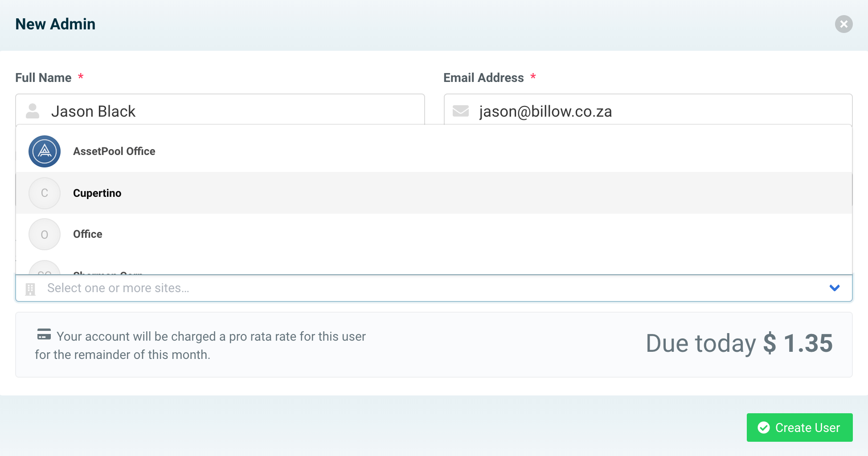This screenshot has height=456, width=868.
Task: Choose the Cupertino option
Action: pos(97,193)
